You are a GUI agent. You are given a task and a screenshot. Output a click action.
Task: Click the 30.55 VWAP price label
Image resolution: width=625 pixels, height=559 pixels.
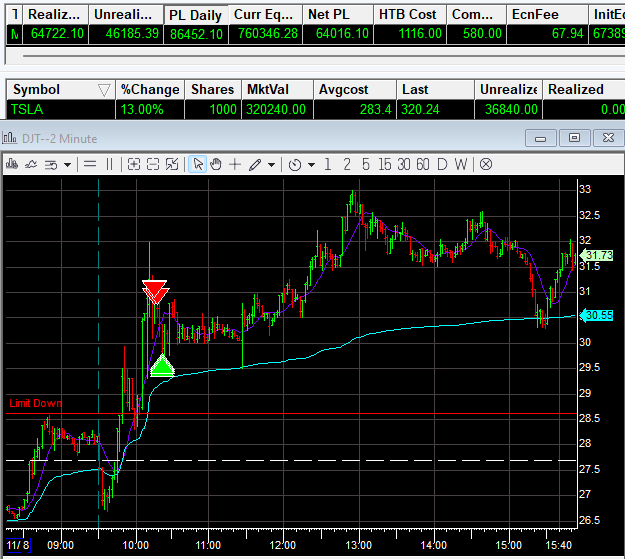[x=597, y=315]
